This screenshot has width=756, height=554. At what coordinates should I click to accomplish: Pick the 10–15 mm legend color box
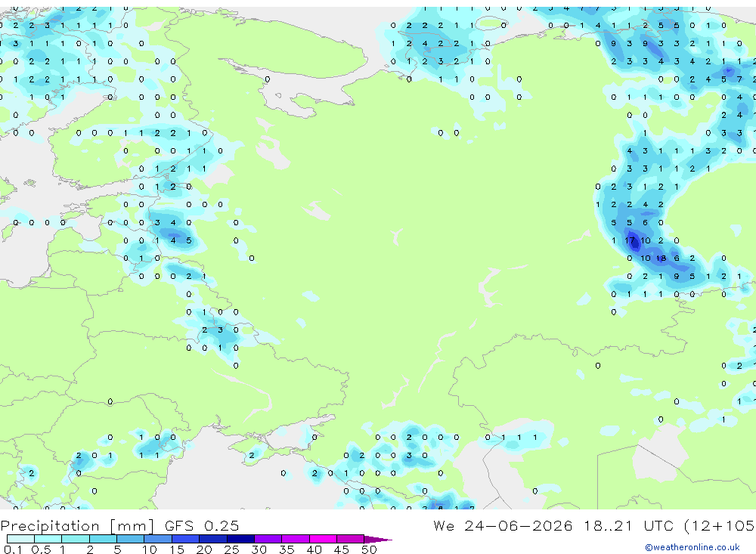click(158, 539)
